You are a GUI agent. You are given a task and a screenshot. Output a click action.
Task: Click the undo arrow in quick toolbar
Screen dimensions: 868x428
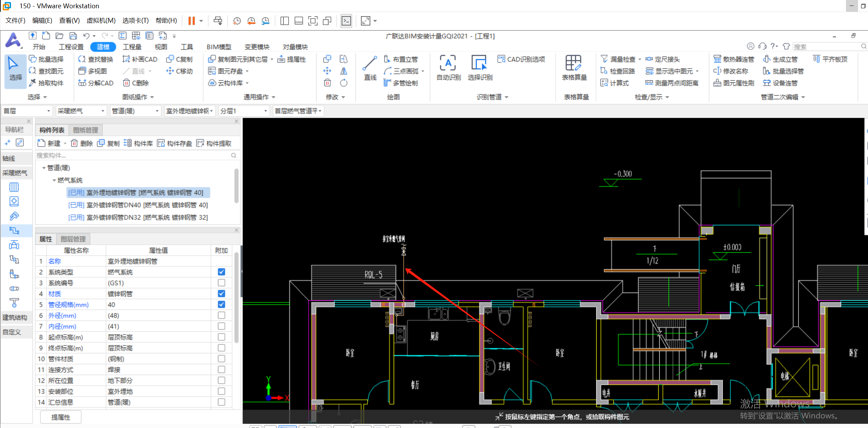pyautogui.click(x=86, y=35)
